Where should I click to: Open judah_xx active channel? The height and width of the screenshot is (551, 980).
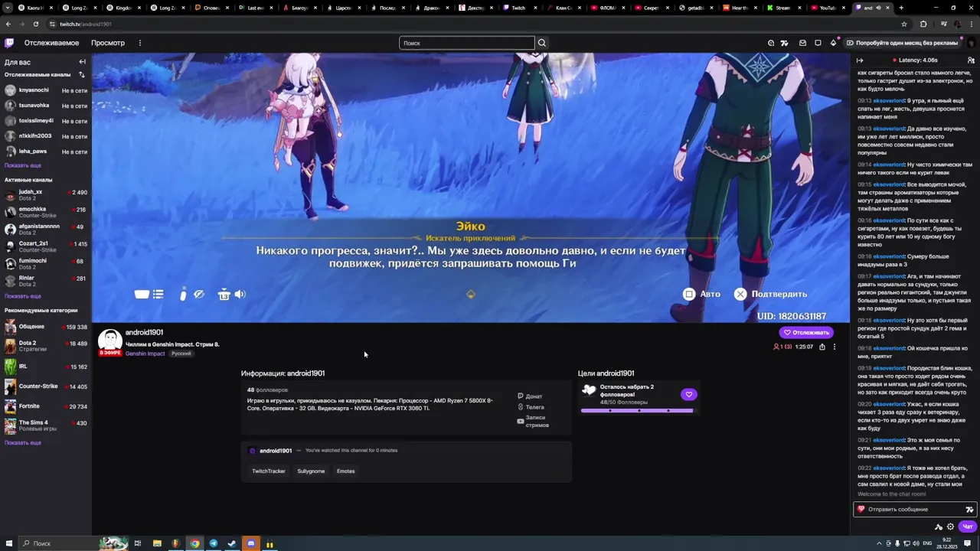(x=46, y=194)
